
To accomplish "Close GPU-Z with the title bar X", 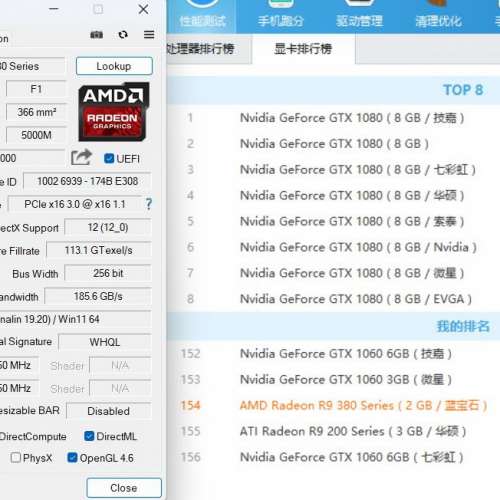I will point(143,9).
